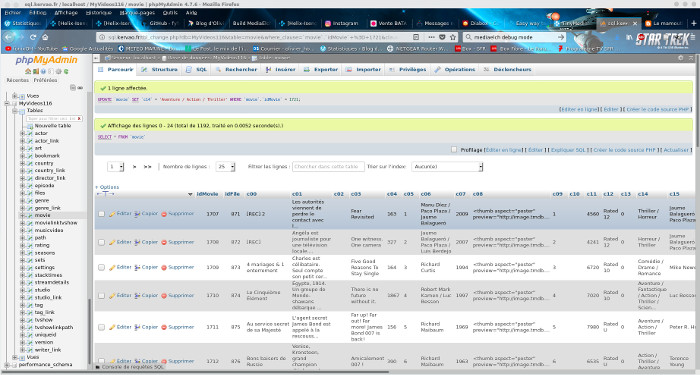Collapse the MyVideos116 database node
Viewport: 700px width, 375px height.
(8, 104)
